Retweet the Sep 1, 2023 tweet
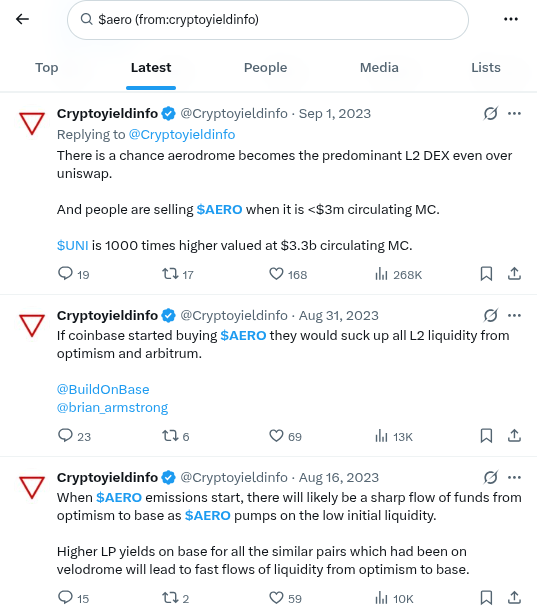This screenshot has width=537, height=616. (x=178, y=274)
